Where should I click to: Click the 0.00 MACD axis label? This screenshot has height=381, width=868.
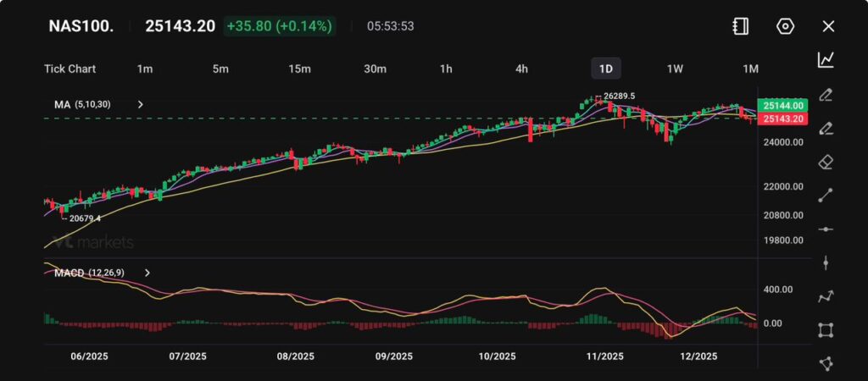pyautogui.click(x=773, y=323)
